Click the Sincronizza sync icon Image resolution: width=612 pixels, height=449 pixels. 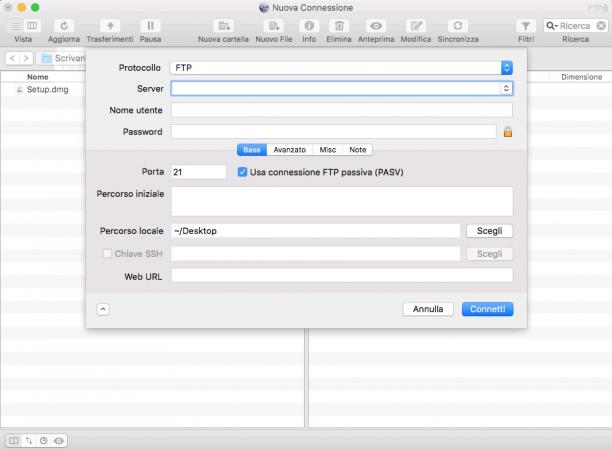pyautogui.click(x=458, y=26)
